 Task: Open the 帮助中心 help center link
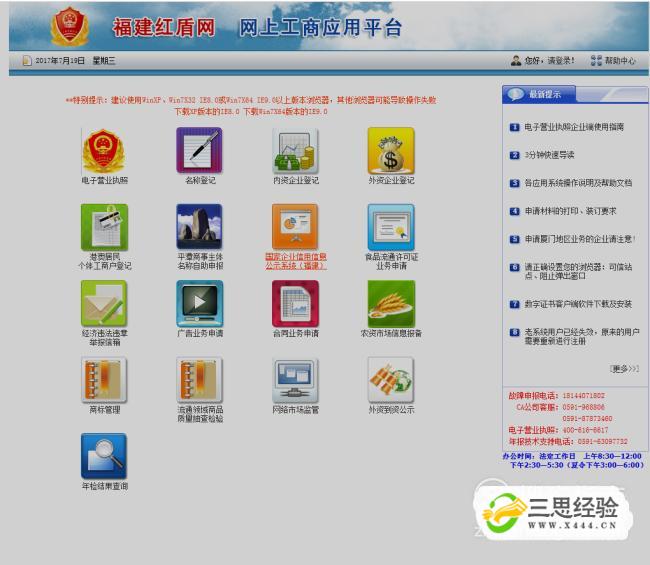(620, 61)
